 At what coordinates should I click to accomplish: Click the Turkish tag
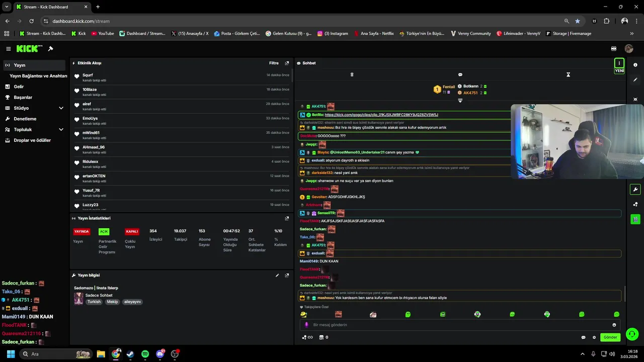94,302
